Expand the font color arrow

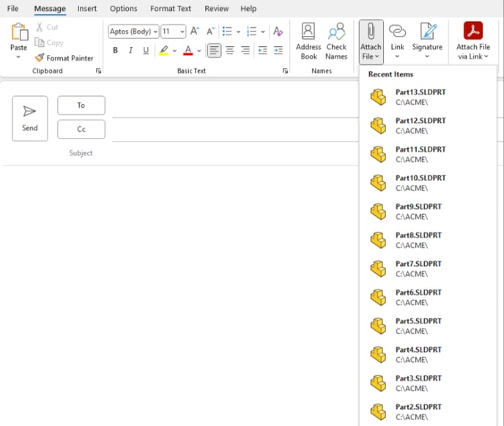(199, 51)
